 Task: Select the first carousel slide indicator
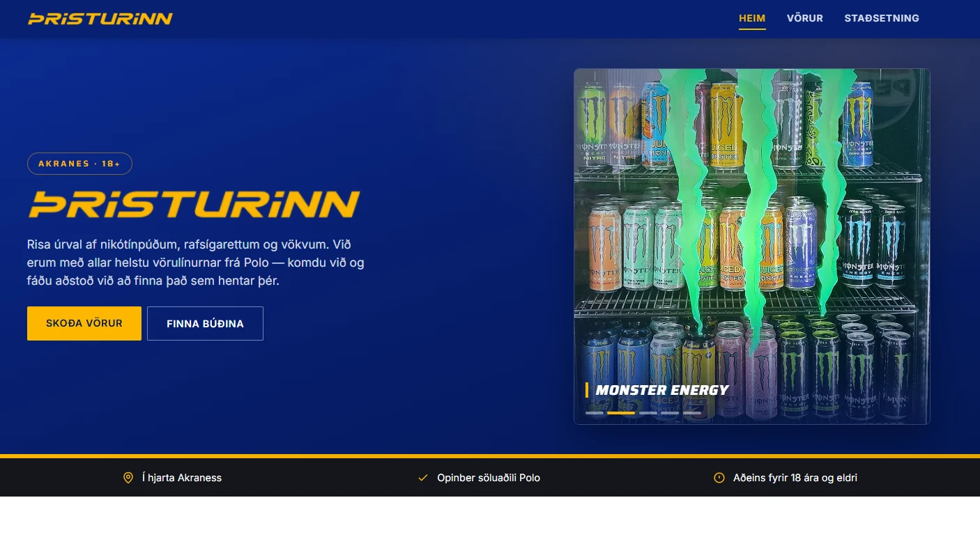pos(595,413)
